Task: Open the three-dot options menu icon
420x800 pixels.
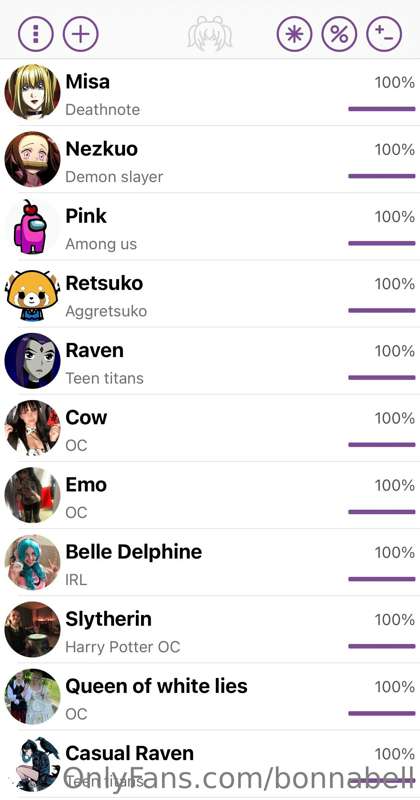Action: tap(36, 34)
